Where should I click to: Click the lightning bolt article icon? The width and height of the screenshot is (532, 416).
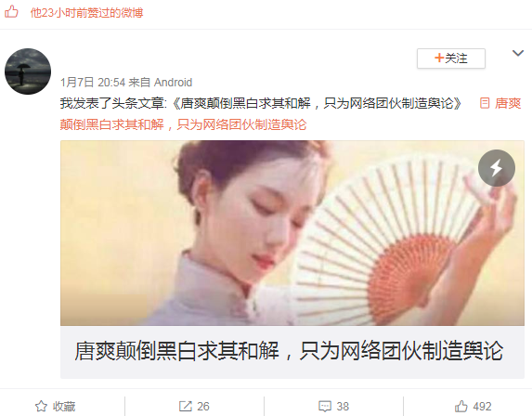pos(497,168)
